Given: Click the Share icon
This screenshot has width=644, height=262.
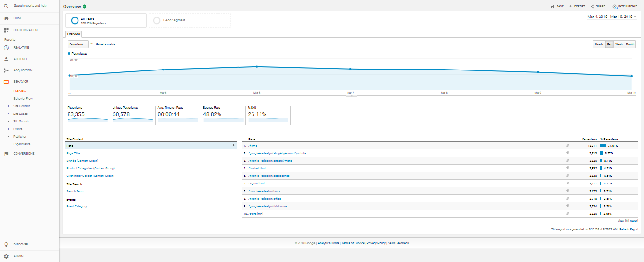Looking at the screenshot, I should (x=592, y=6).
